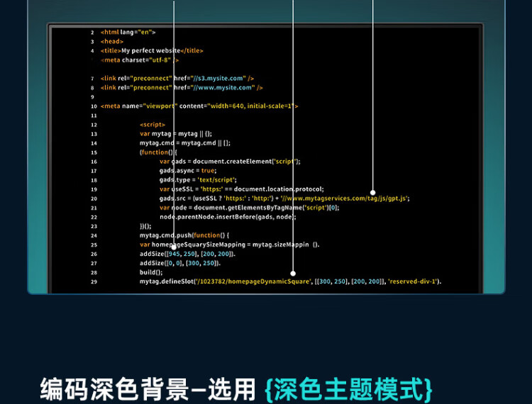Click the white callout dot near build()

point(293,273)
